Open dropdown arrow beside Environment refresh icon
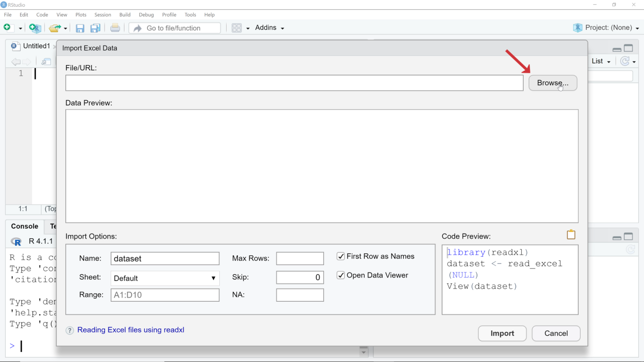Screen dimensions: 644x362 634,62
